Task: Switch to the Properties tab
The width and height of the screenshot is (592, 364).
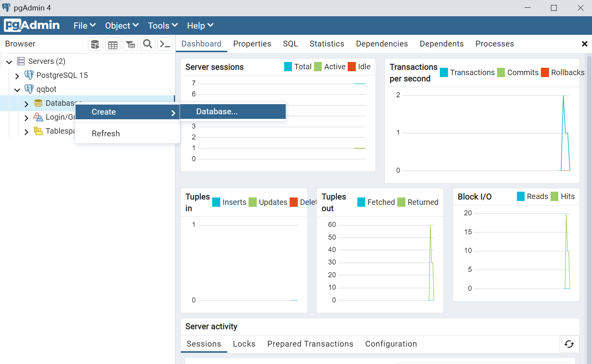Action: (x=252, y=44)
